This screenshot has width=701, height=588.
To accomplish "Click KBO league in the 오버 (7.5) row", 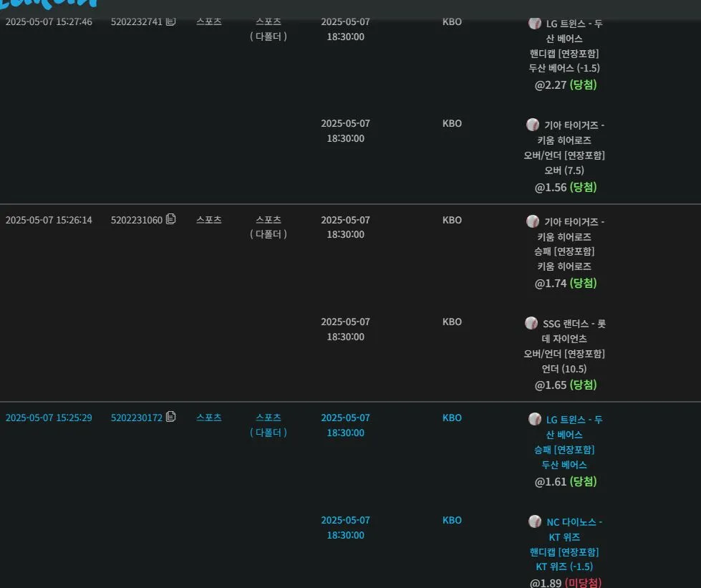I will pos(452,123).
